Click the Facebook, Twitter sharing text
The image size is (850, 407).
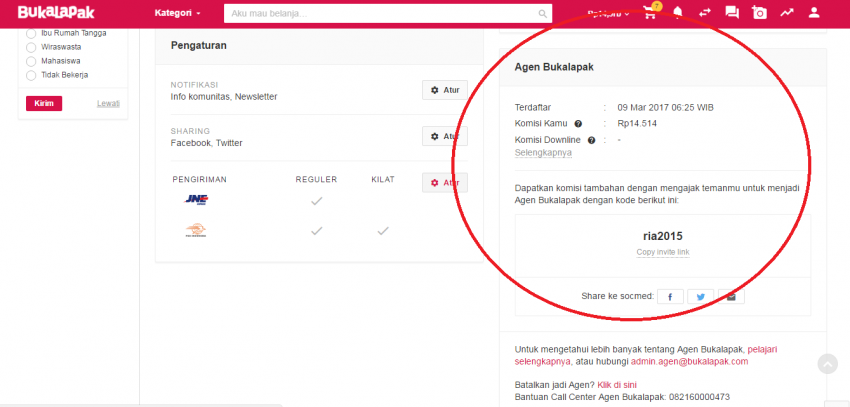click(x=207, y=143)
